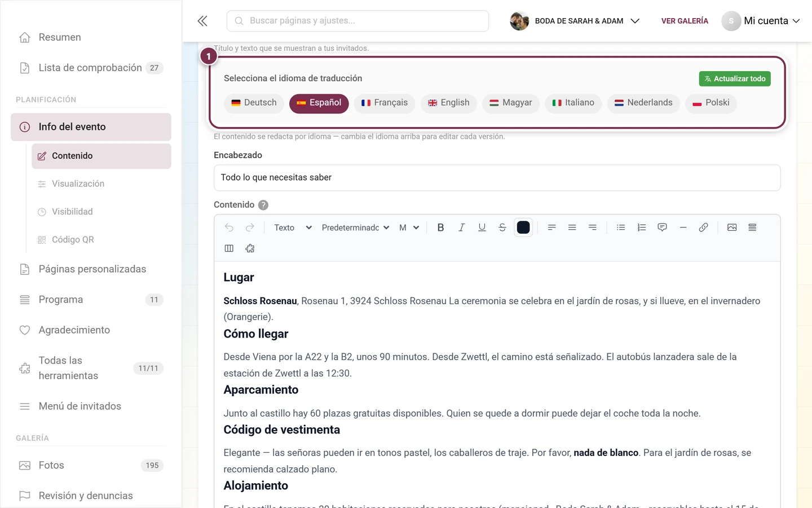Go to Resumen in the sidebar
Viewport: 812px width, 508px height.
tap(91, 37)
